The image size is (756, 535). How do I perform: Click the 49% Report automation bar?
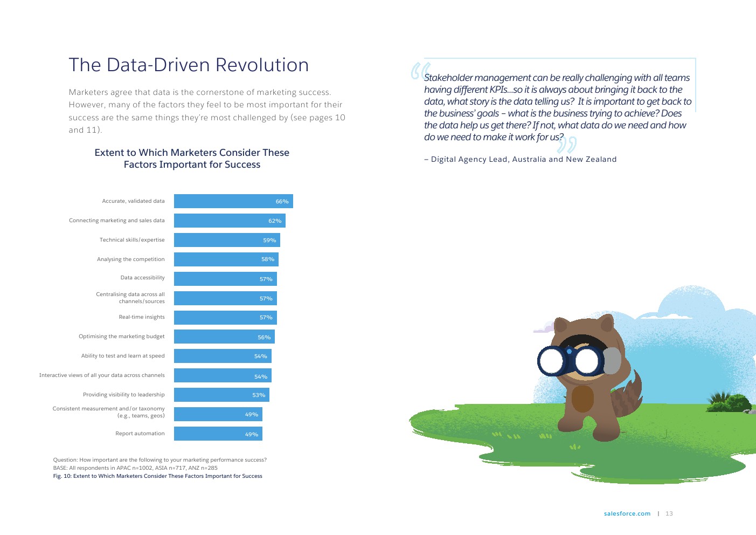point(218,434)
